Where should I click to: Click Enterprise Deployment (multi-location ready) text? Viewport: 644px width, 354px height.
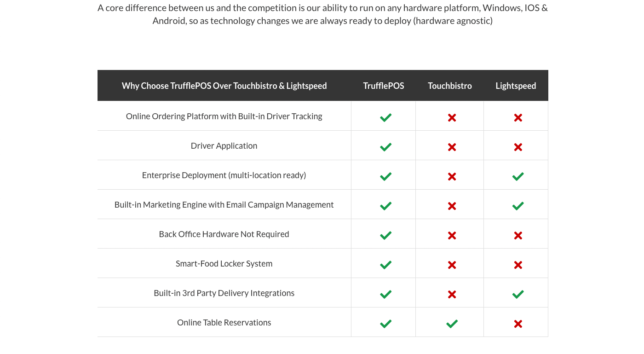[224, 175]
